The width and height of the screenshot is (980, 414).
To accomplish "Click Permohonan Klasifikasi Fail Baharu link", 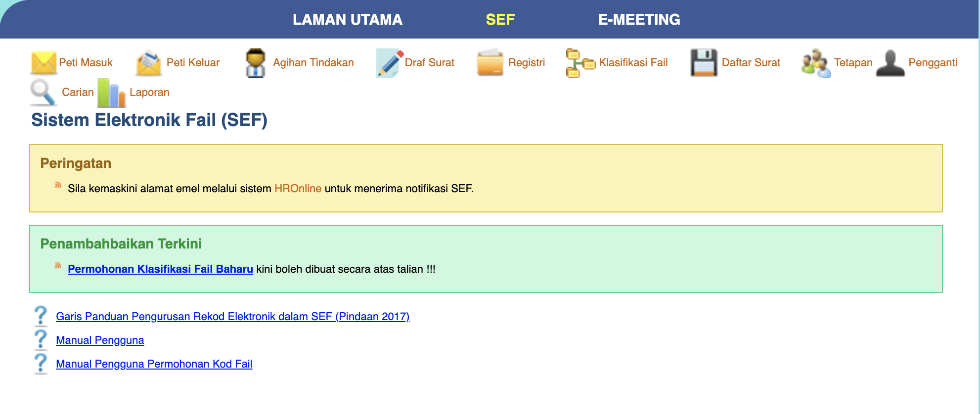I will (x=160, y=269).
